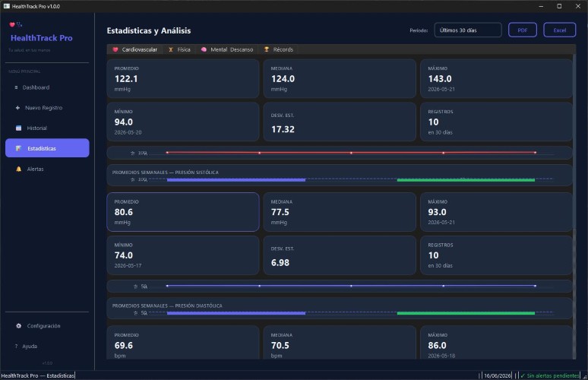Open the Dashboard sidebar item
The width and height of the screenshot is (588, 380).
pyautogui.click(x=47, y=87)
